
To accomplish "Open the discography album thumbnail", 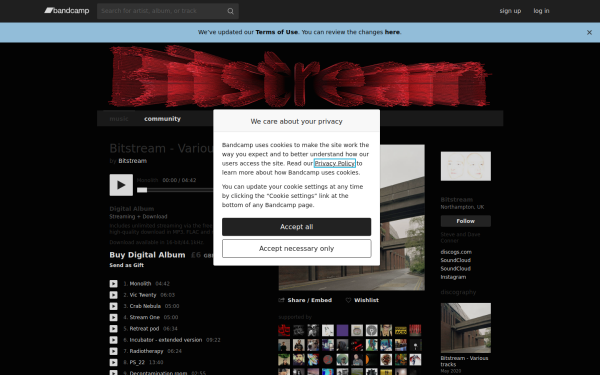I will pos(466,328).
